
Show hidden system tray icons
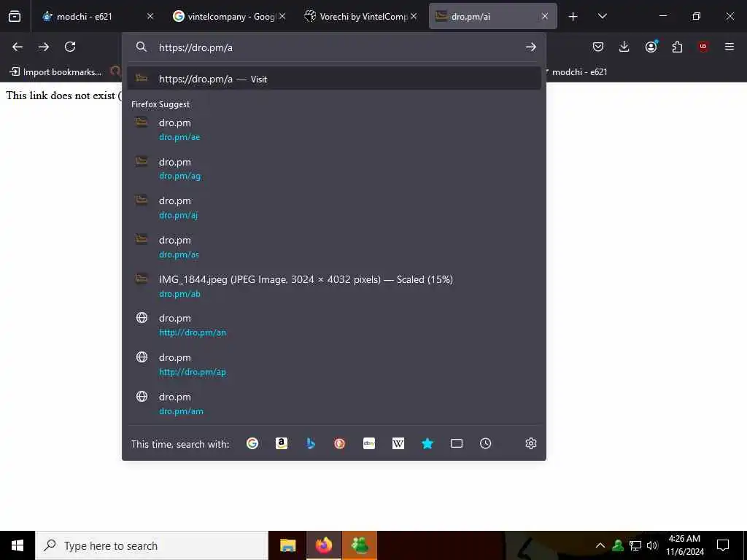click(600, 545)
